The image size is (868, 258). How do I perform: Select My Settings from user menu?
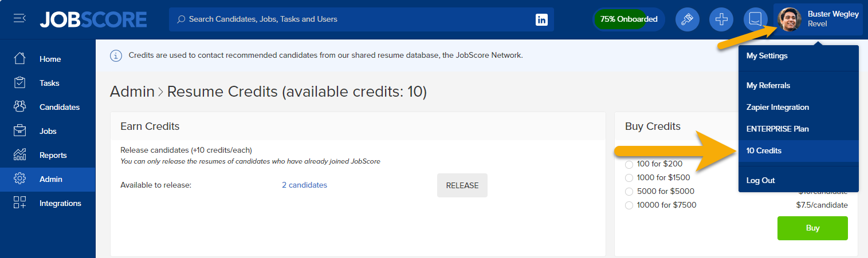click(x=799, y=56)
